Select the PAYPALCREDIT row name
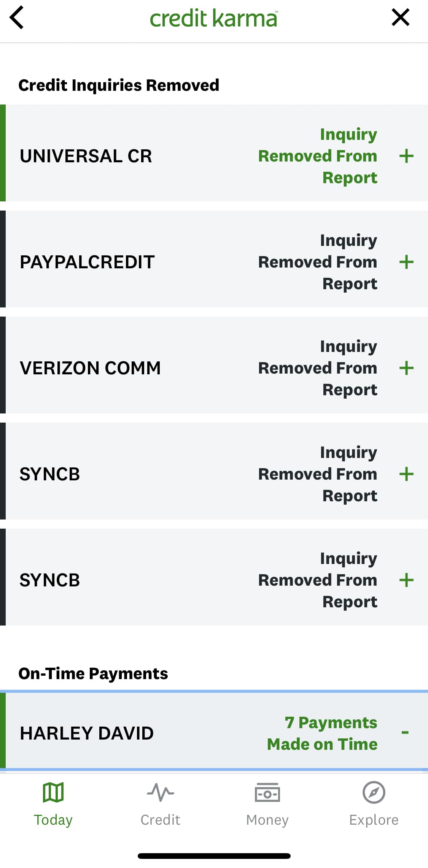Screen dimensions: 428x868 click(87, 262)
